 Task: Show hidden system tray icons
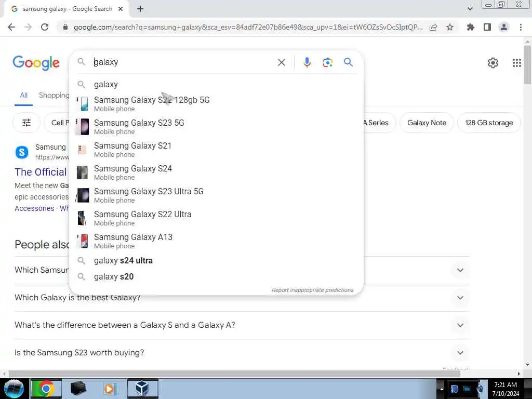point(442,389)
